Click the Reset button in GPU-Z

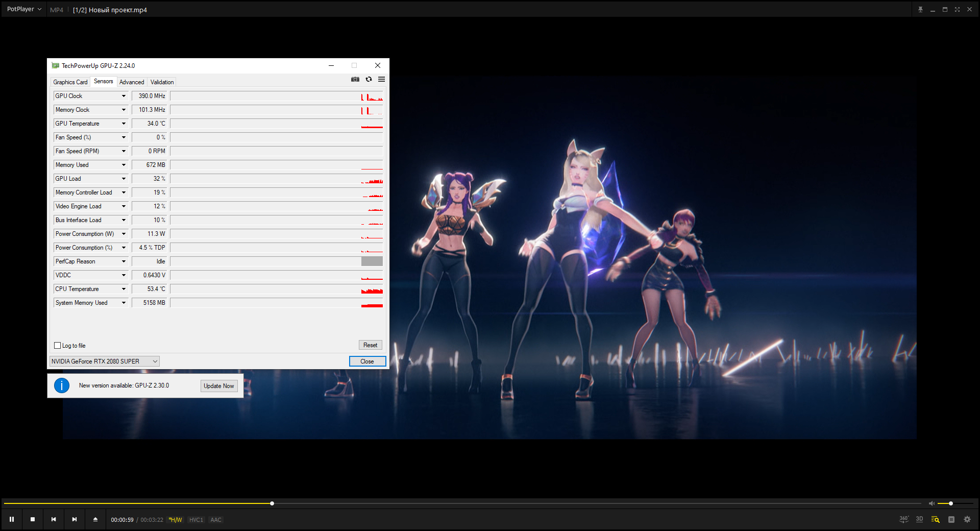coord(371,345)
